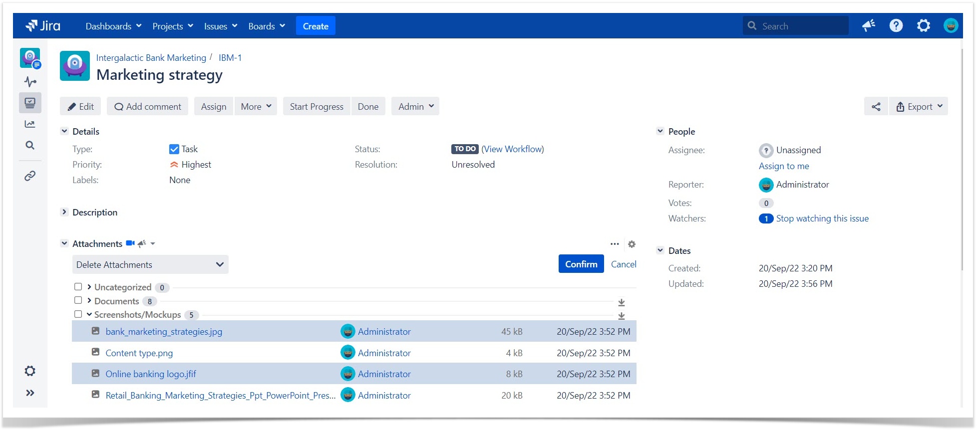980x432 pixels.
Task: Open Jira administration gear in header
Action: [x=924, y=25]
